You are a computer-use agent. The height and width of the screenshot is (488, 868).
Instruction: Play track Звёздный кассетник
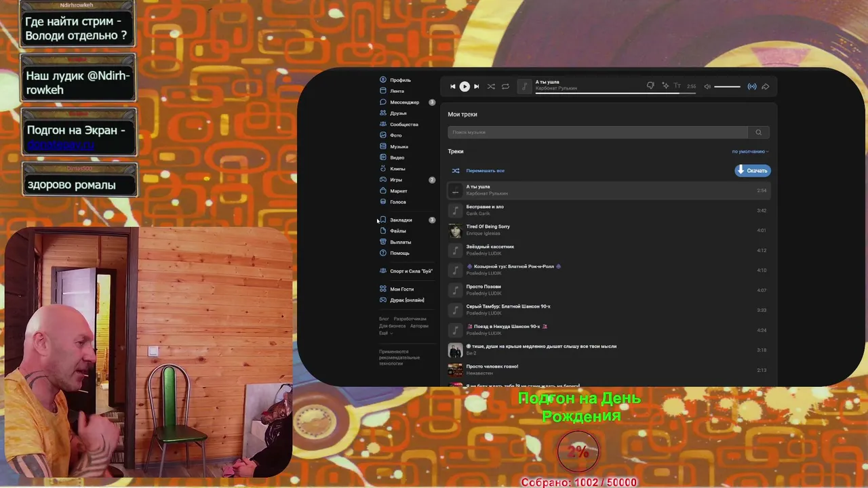click(609, 250)
